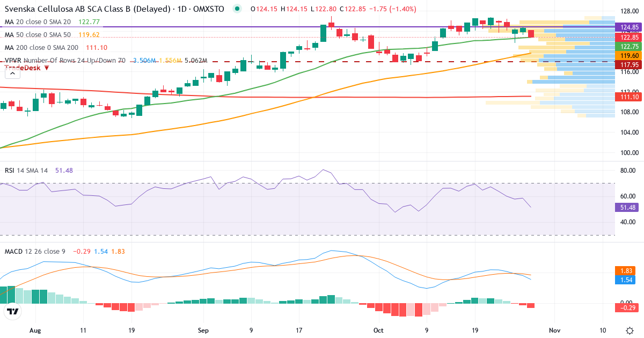Click the Sep label on time axis
Viewport: 644px width, 338px height.
tap(203, 330)
